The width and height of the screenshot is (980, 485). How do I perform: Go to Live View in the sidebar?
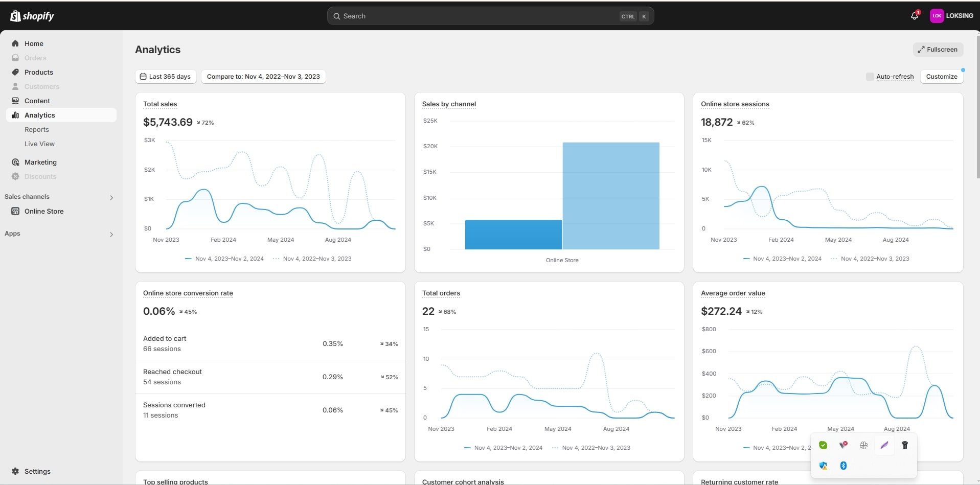point(39,144)
